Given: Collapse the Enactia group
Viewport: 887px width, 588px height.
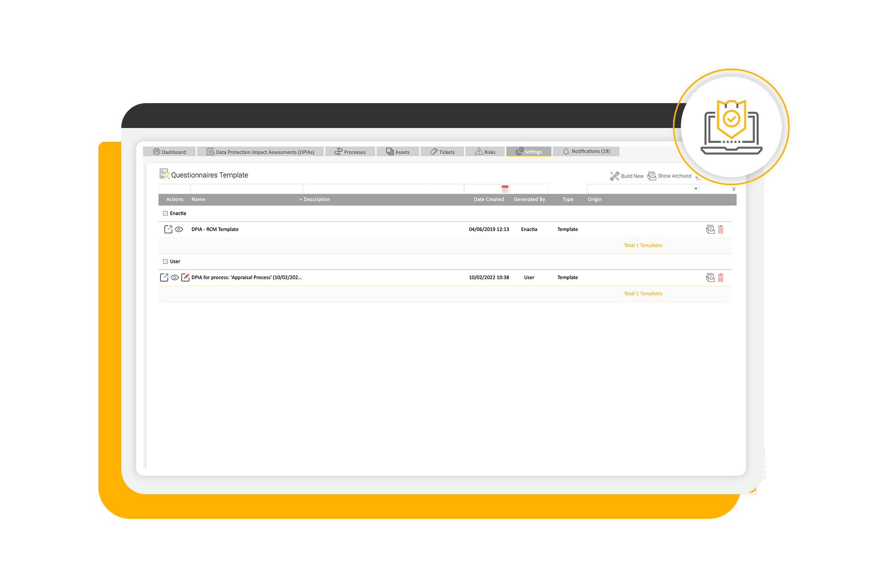Looking at the screenshot, I should click(x=165, y=213).
